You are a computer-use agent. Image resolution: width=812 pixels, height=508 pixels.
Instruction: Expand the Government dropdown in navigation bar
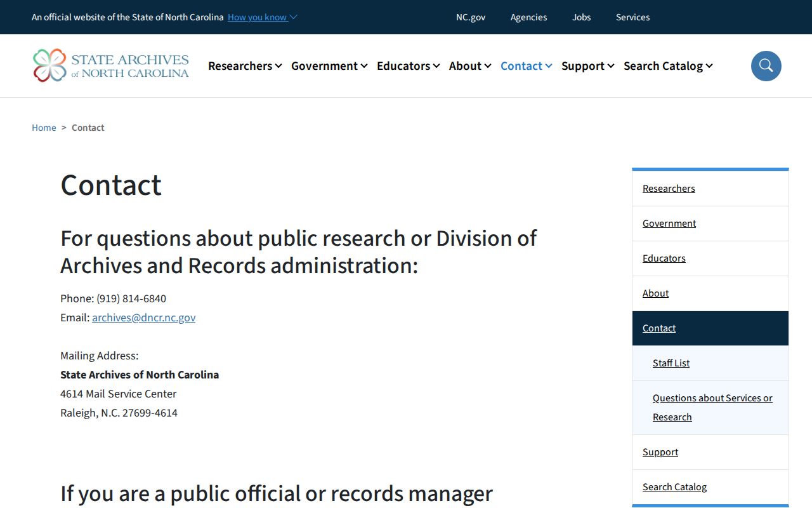pos(329,66)
